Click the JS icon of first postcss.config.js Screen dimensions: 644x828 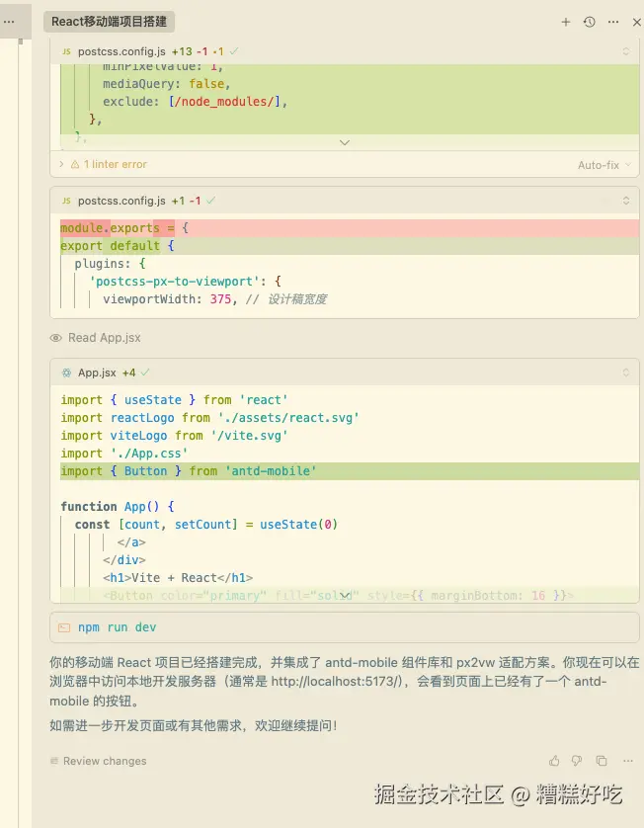point(66,51)
